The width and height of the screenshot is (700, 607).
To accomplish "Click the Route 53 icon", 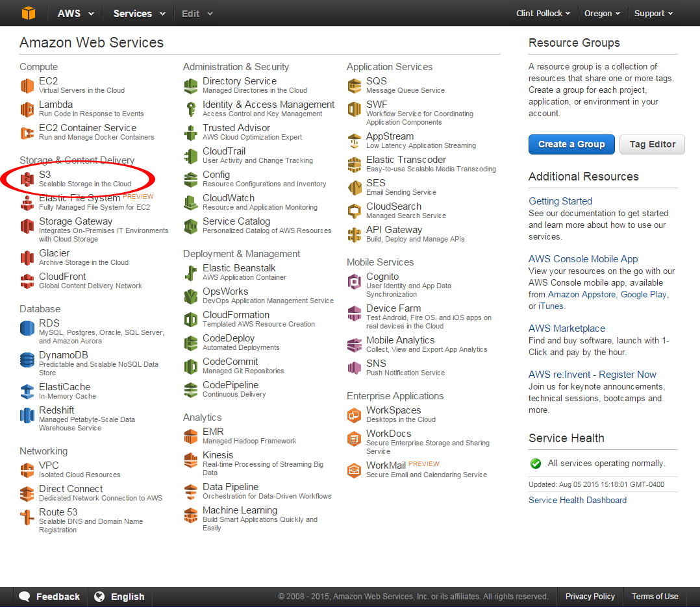I will tap(27, 517).
